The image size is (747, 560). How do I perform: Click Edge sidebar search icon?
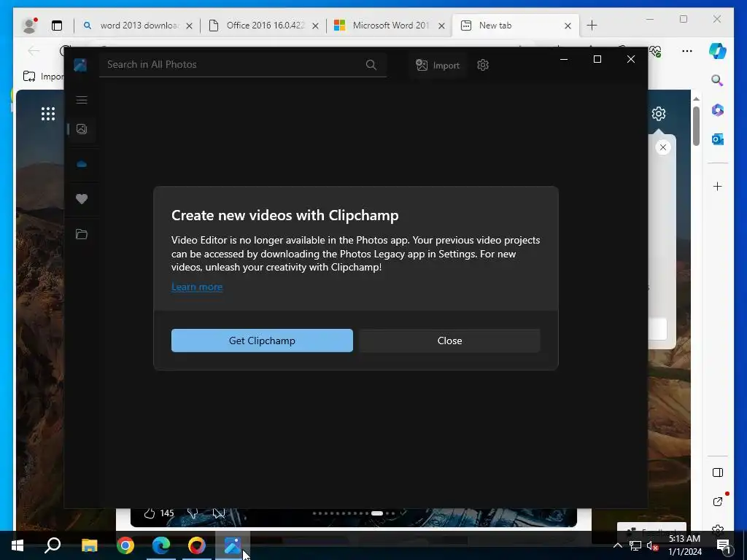(x=718, y=80)
